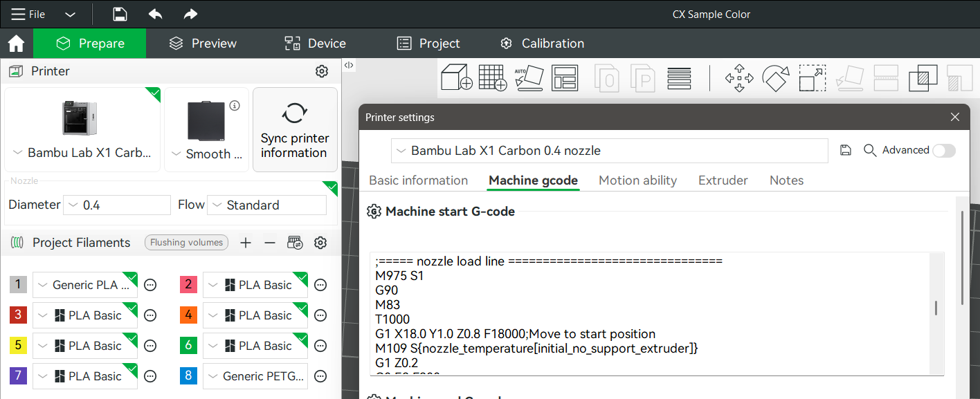Select the Rotate tool
Screen dimensions: 980x399
click(776, 78)
